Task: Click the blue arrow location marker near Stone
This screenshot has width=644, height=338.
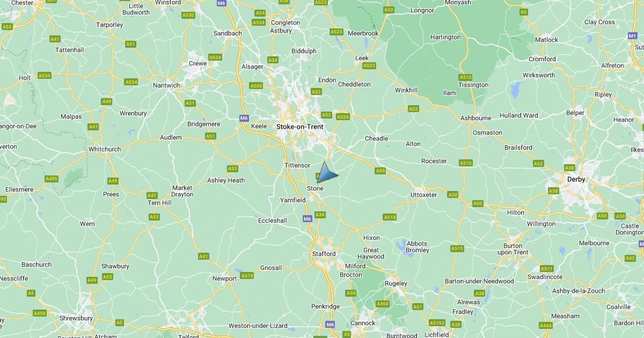Action: pos(327,173)
